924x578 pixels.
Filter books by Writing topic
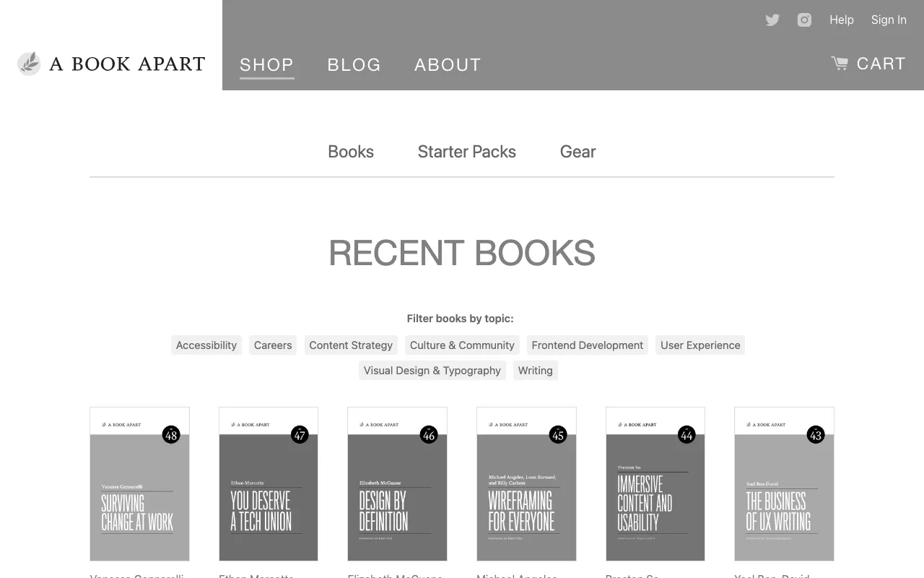tap(536, 371)
